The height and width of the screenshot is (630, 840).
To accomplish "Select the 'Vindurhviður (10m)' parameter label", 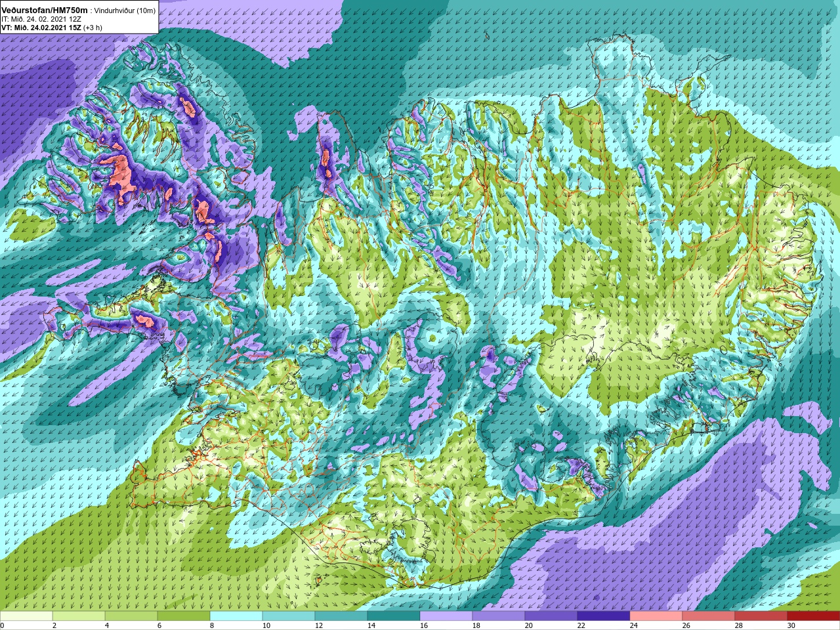I will [x=125, y=10].
